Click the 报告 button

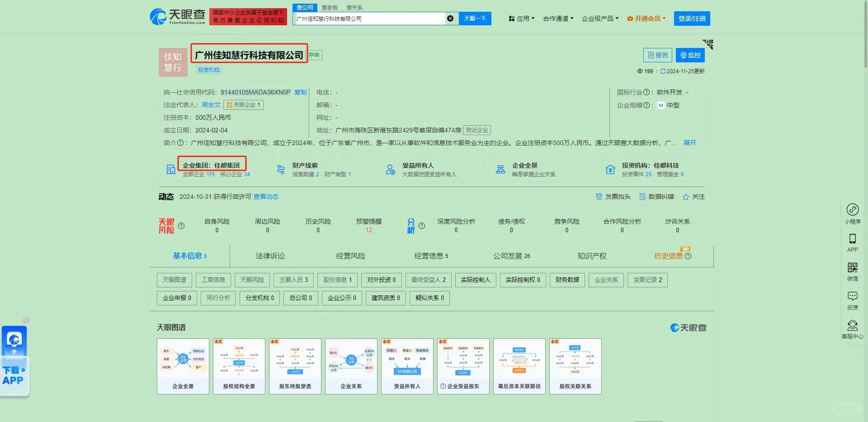click(658, 55)
